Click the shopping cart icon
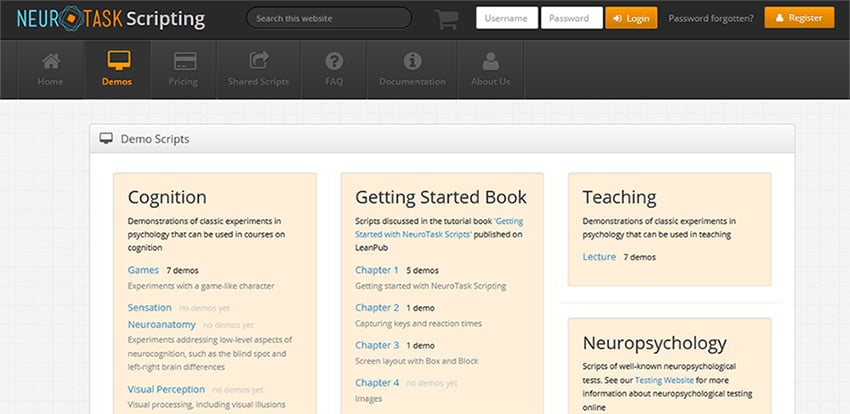 446,19
